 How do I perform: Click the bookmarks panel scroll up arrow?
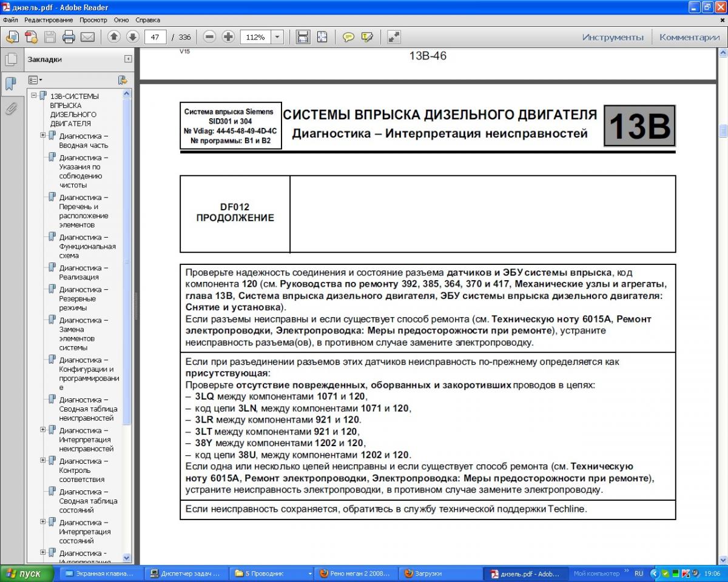127,94
